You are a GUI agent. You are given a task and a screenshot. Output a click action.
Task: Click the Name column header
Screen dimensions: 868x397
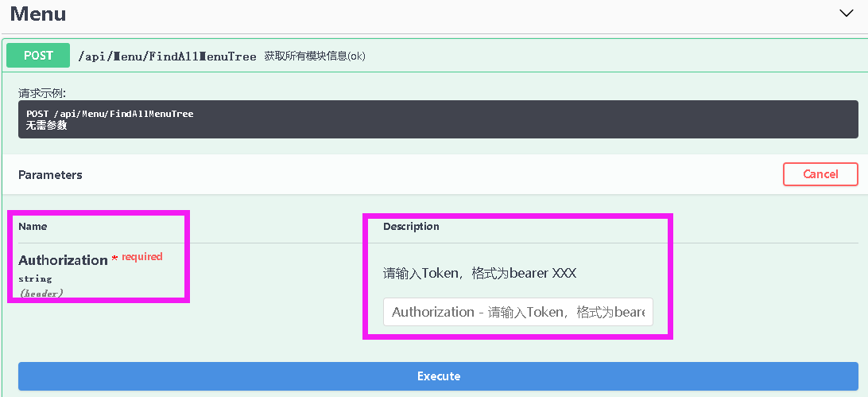[x=33, y=227]
